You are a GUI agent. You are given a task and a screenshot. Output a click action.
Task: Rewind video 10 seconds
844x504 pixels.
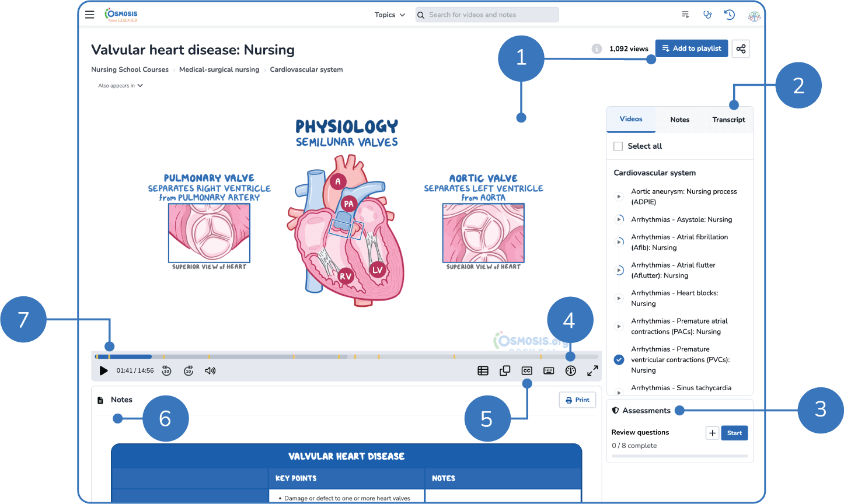pyautogui.click(x=167, y=370)
